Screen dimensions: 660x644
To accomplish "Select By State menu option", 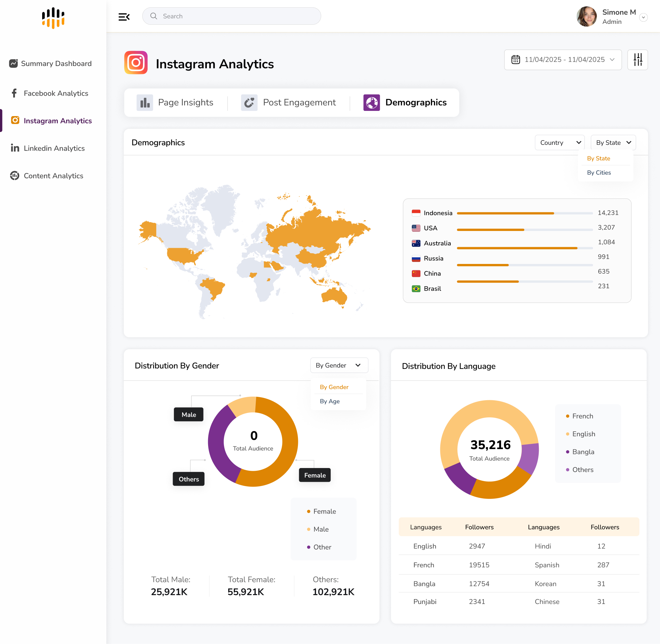I will 599,158.
